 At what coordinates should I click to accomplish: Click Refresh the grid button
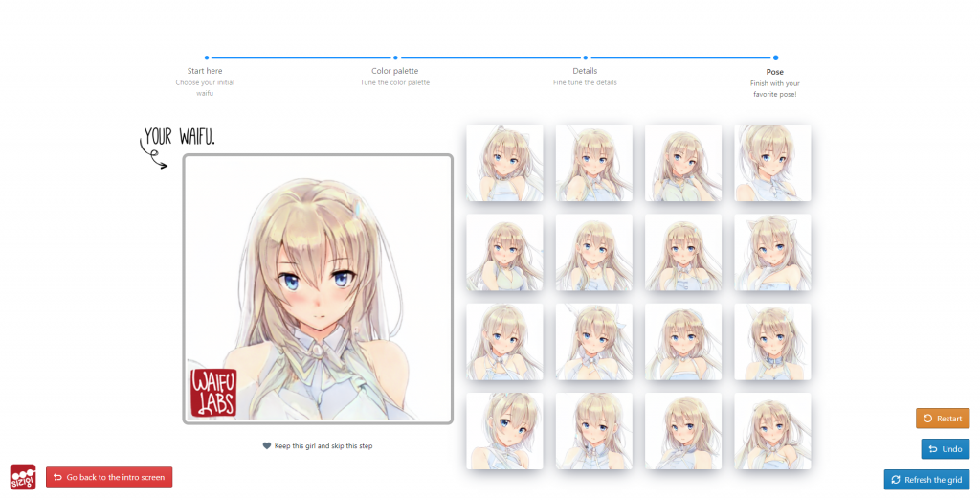click(926, 480)
